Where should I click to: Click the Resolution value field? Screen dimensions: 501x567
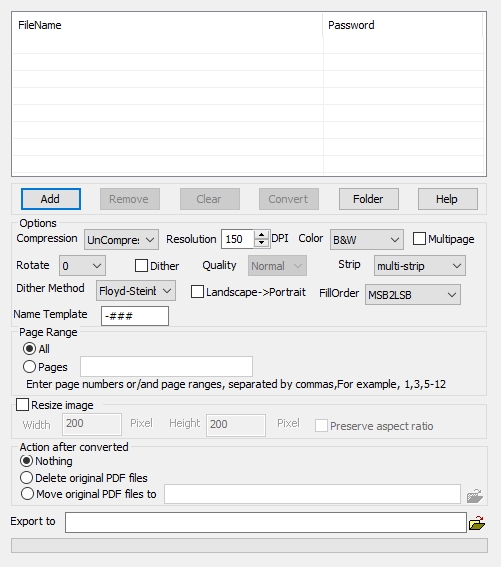238,239
